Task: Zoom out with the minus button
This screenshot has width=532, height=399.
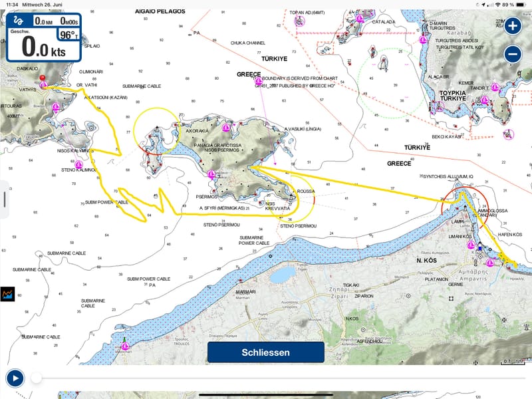Action: coord(513,55)
